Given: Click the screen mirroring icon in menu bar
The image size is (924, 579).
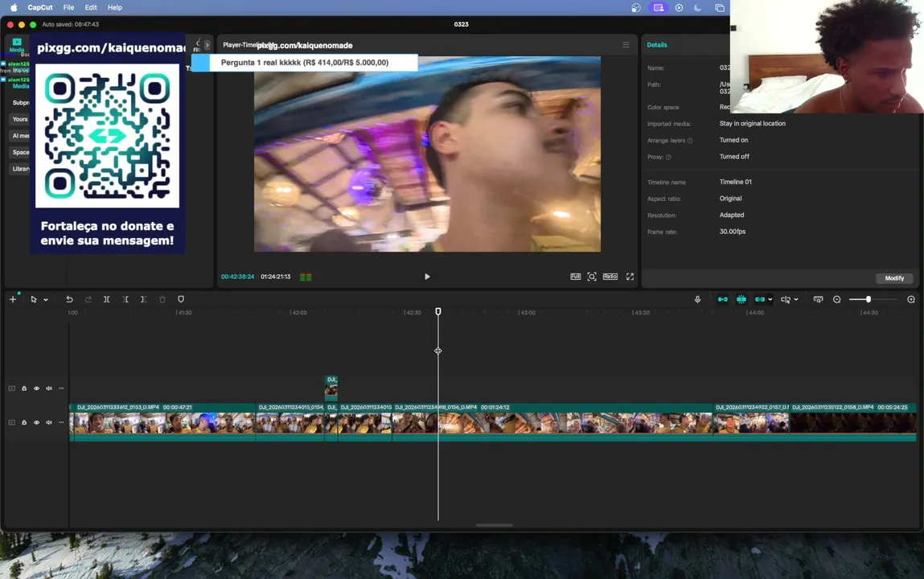Looking at the screenshot, I should 659,8.
